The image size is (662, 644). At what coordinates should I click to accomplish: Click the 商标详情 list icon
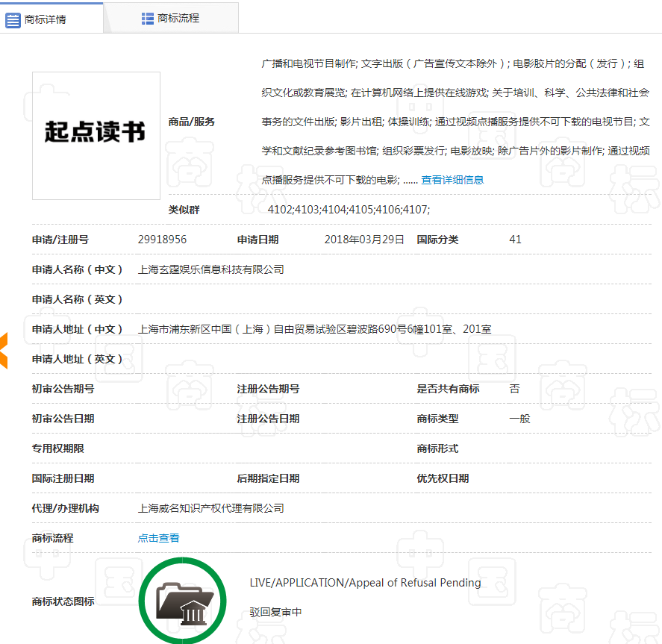coord(13,20)
